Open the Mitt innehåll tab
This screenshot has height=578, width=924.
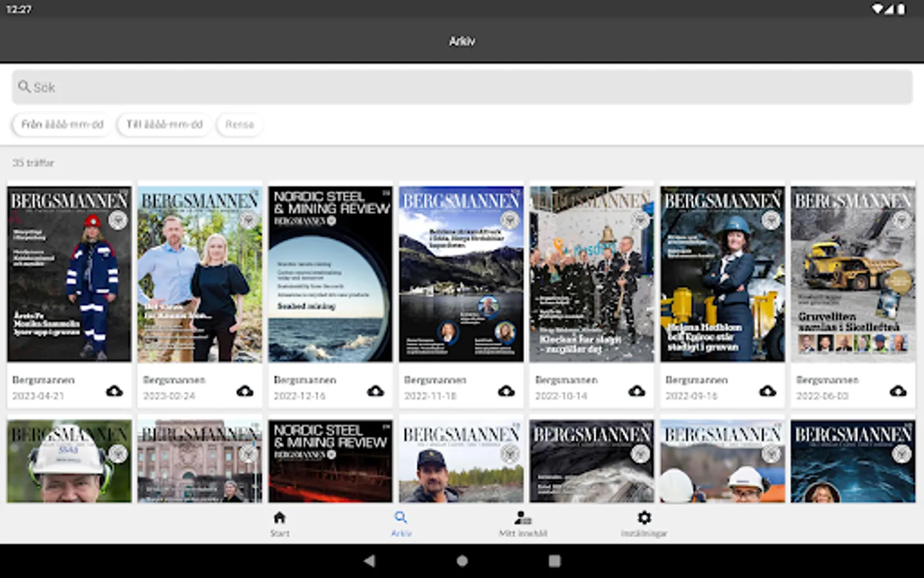[523, 524]
